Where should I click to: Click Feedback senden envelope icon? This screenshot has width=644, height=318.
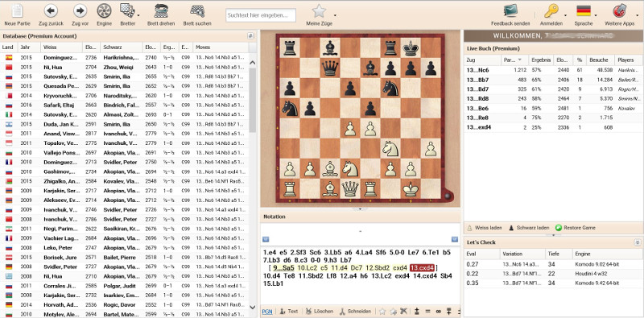(510, 10)
